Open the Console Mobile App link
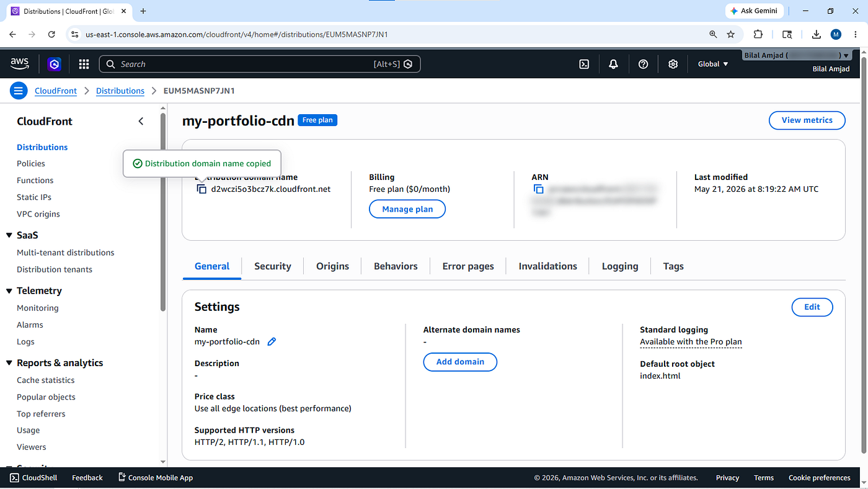Image resolution: width=868 pixels, height=489 pixels. pyautogui.click(x=155, y=478)
